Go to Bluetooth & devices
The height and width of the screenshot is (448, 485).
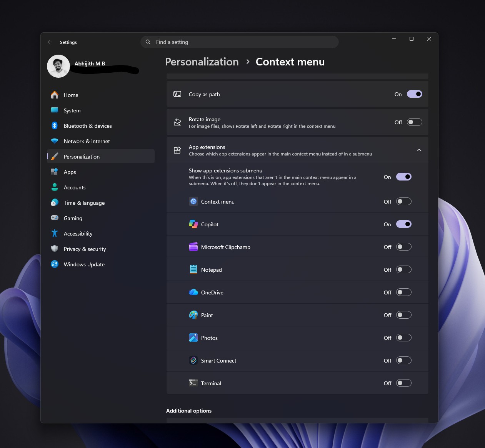[x=101, y=125]
